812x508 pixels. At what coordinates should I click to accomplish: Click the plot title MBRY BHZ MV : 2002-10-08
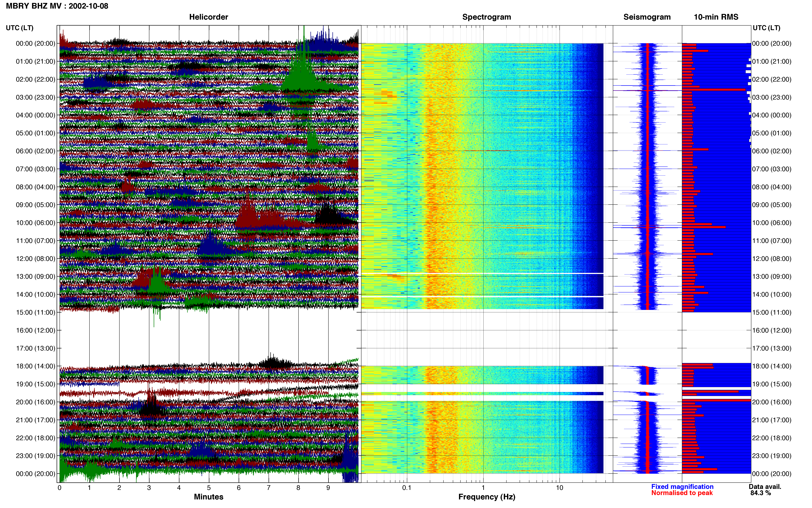point(57,6)
